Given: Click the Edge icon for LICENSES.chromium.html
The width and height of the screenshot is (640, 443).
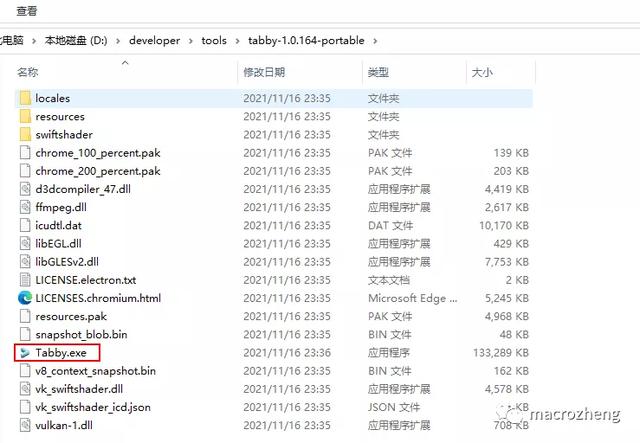Looking at the screenshot, I should [25, 298].
